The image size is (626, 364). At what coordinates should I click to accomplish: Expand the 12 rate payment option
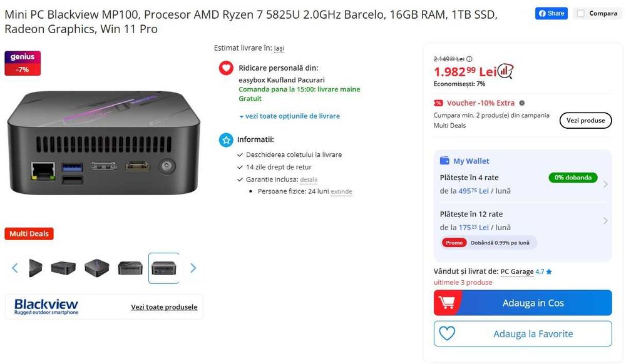coord(605,221)
